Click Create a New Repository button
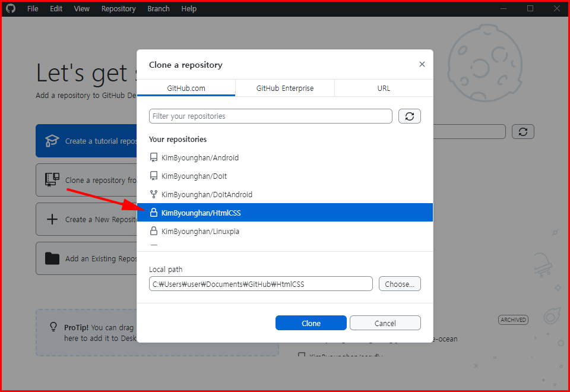This screenshot has height=392, width=570. [87, 219]
